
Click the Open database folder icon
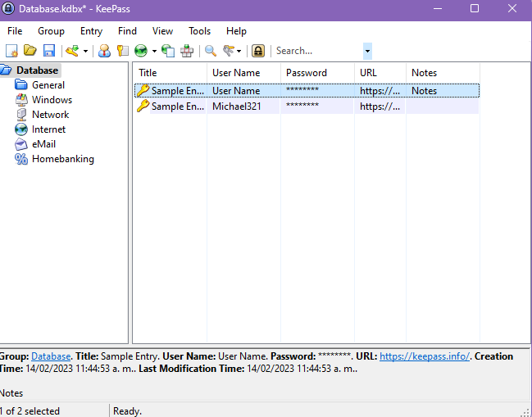click(x=30, y=51)
